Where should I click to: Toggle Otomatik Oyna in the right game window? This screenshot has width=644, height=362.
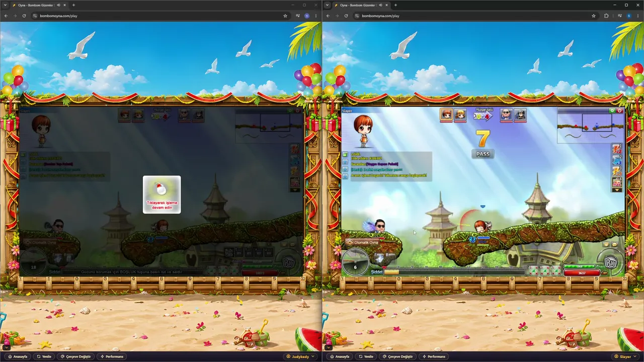click(x=362, y=242)
